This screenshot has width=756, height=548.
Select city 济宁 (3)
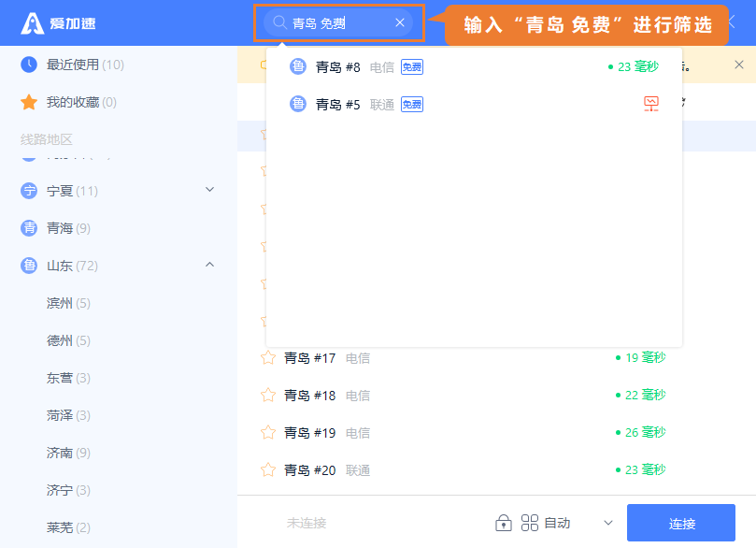[68, 490]
